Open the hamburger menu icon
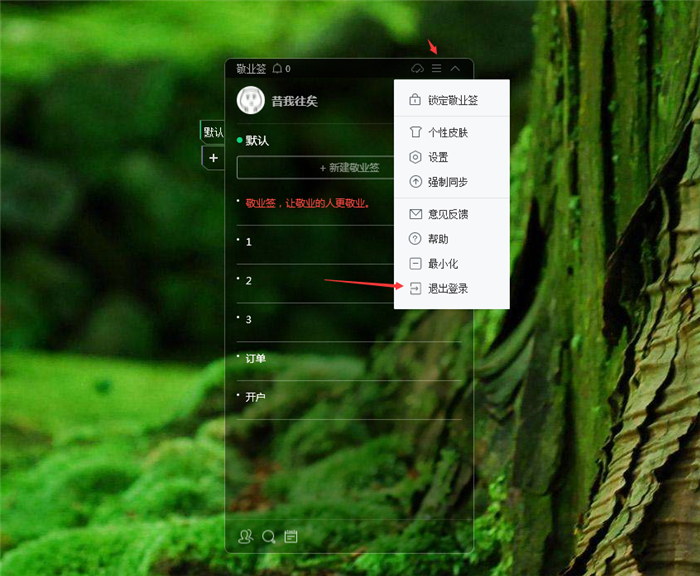The width and height of the screenshot is (700, 576). pos(436,69)
